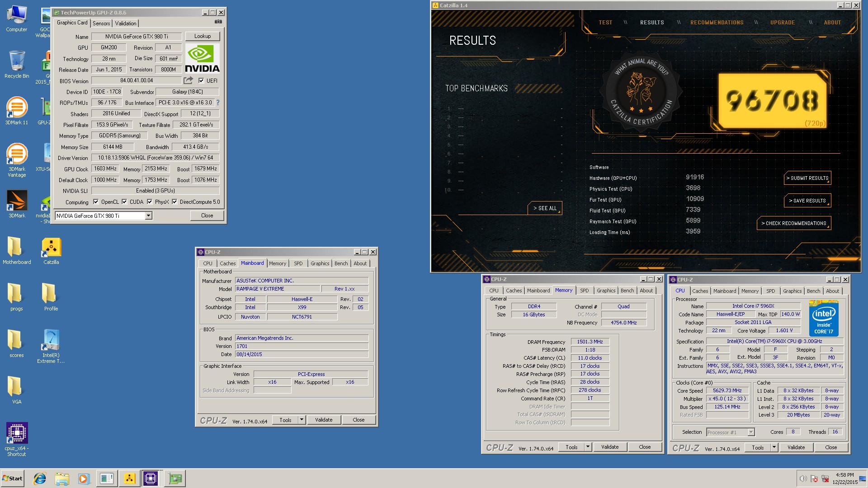Open Windows Media Player from taskbar

[84, 479]
